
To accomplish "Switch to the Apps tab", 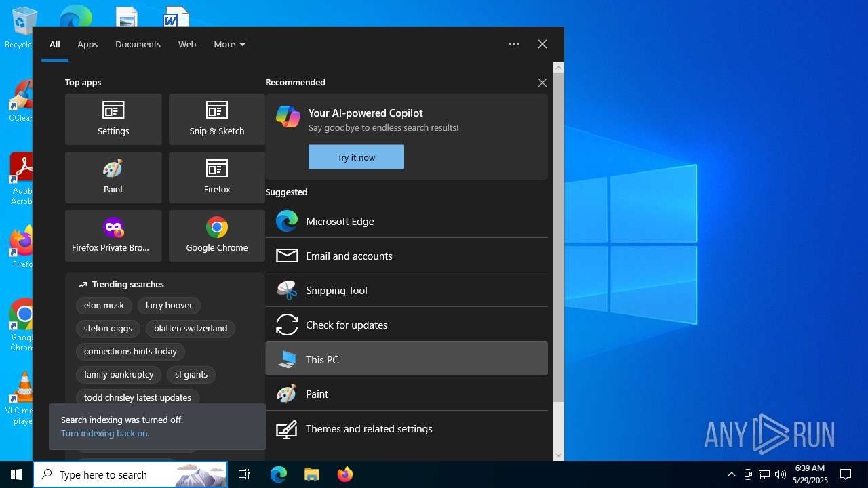I will coord(87,44).
